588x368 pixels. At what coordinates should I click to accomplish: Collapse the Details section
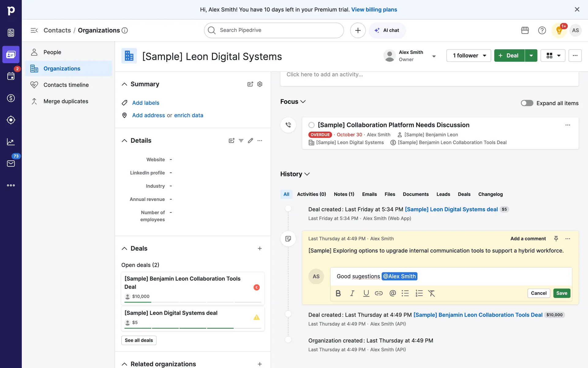pos(124,141)
